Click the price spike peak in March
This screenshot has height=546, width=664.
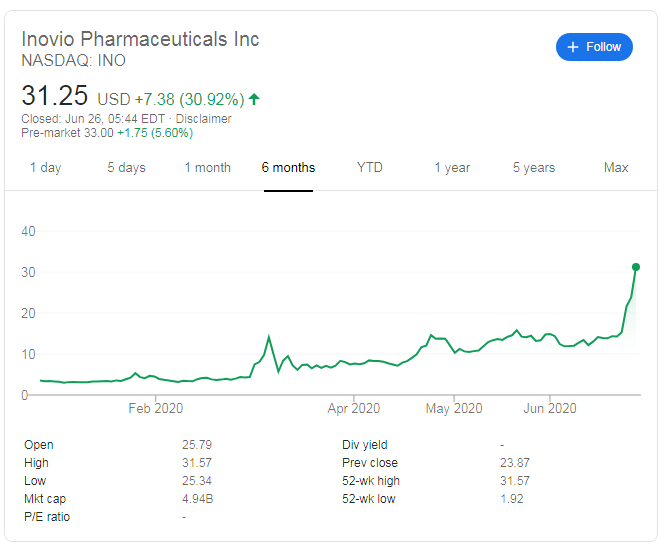[269, 337]
